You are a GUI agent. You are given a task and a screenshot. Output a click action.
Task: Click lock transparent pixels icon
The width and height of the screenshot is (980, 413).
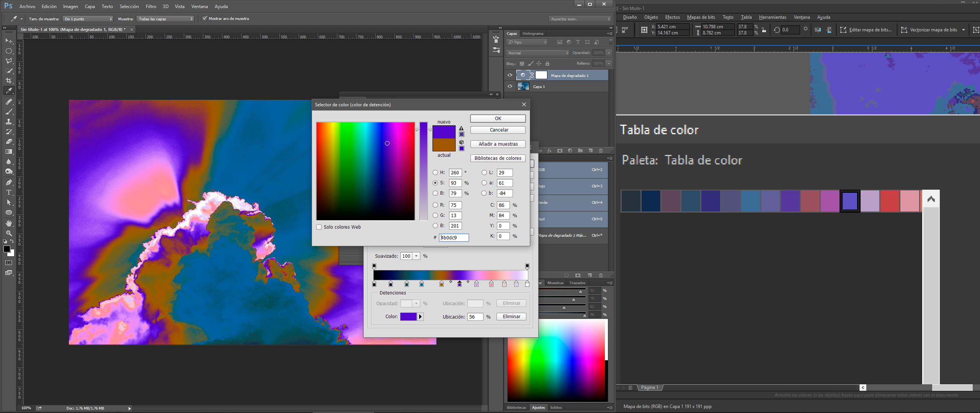(x=522, y=63)
